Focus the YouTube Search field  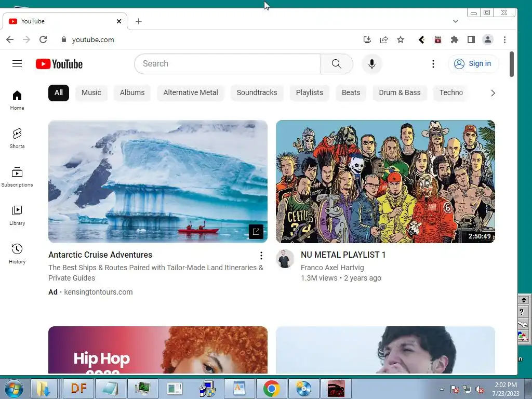[x=228, y=64]
